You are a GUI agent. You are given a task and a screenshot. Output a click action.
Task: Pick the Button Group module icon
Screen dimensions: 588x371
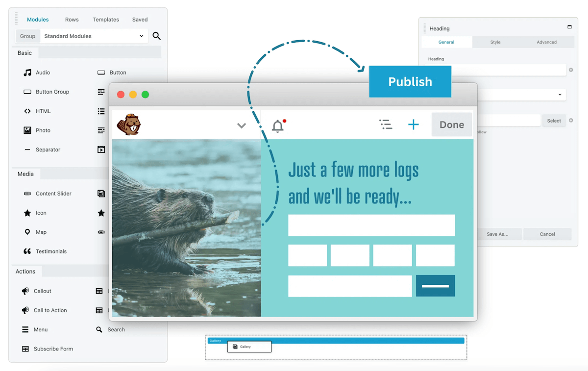pyautogui.click(x=27, y=92)
